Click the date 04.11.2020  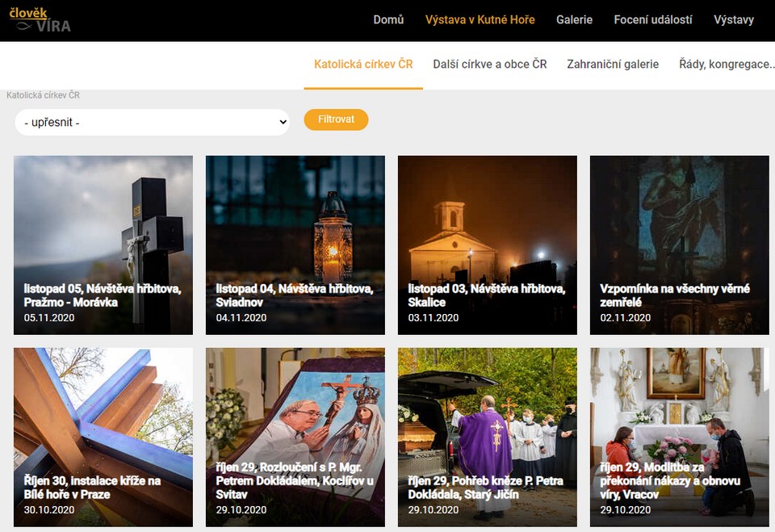click(241, 318)
